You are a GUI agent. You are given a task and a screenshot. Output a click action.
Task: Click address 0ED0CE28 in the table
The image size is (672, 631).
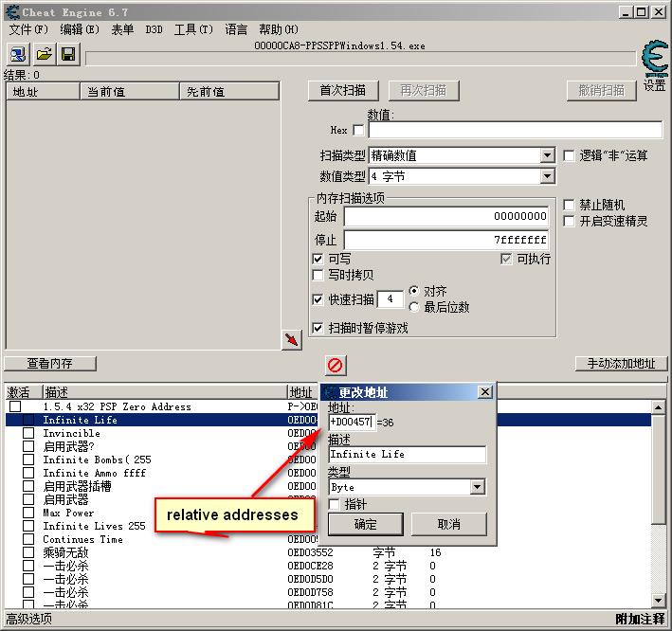click(310, 566)
